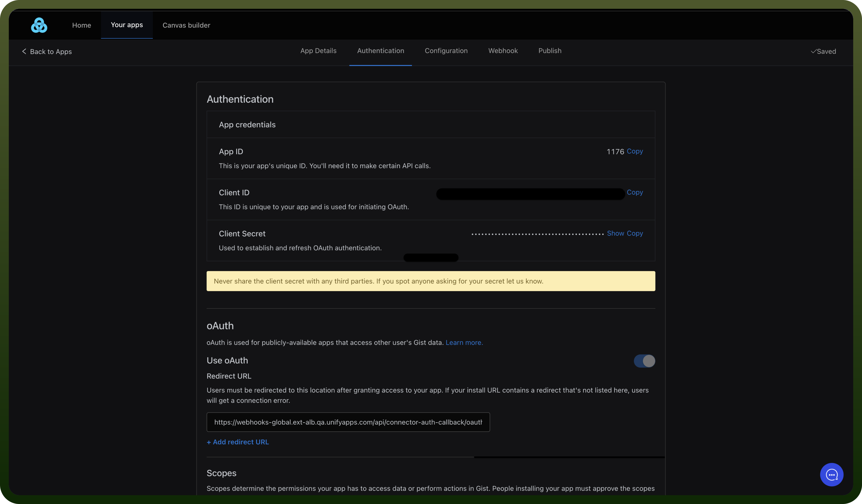Click the oAuth section heading

pyautogui.click(x=220, y=326)
